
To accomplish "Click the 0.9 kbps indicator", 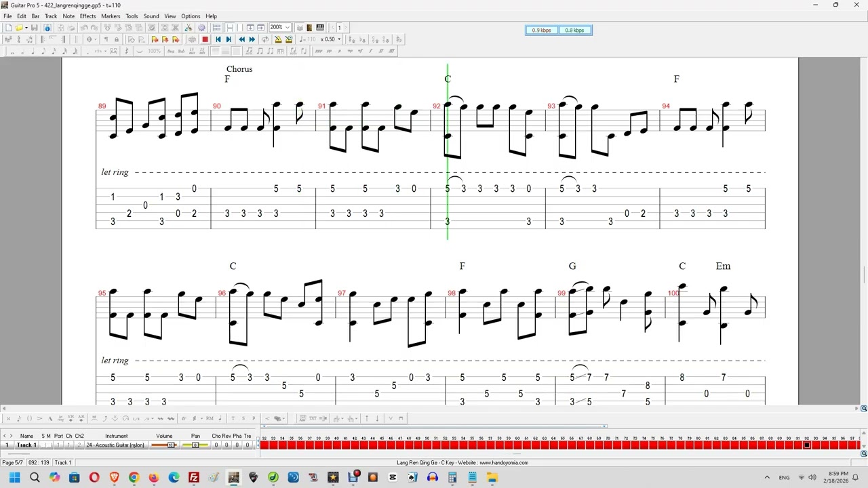I will [x=541, y=30].
